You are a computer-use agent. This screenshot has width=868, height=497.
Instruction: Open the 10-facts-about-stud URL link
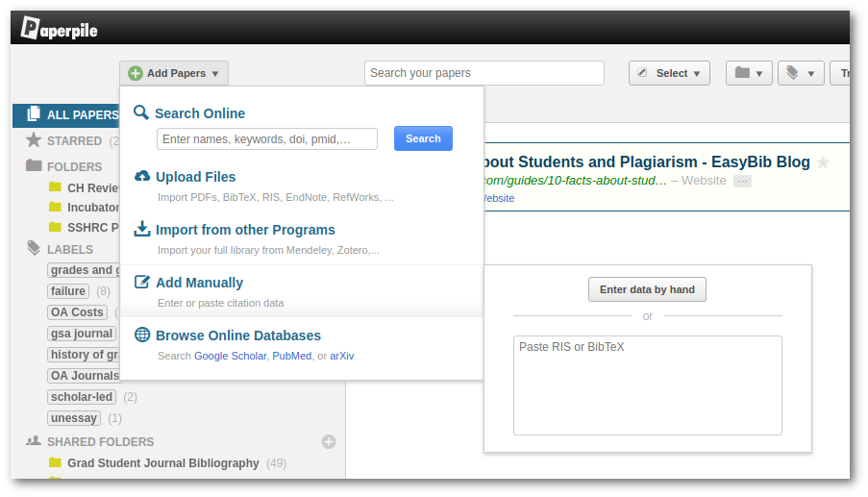[x=575, y=181]
